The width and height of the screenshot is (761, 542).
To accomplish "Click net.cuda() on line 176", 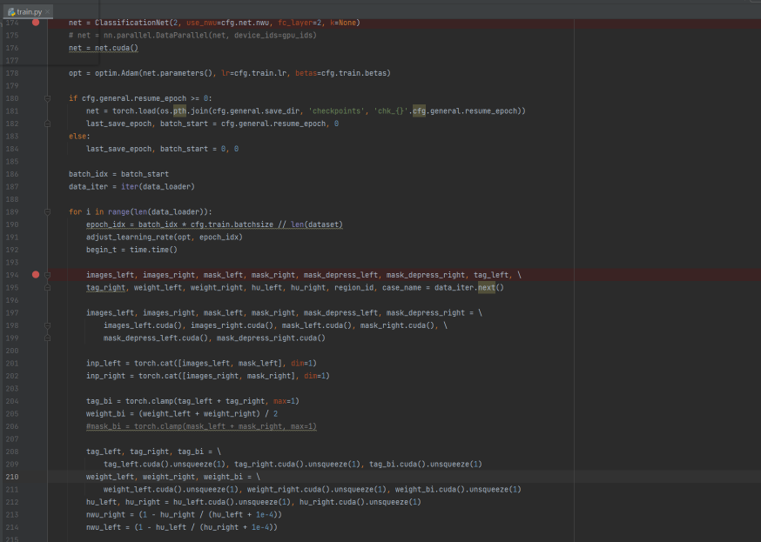I will pyautogui.click(x=116, y=48).
